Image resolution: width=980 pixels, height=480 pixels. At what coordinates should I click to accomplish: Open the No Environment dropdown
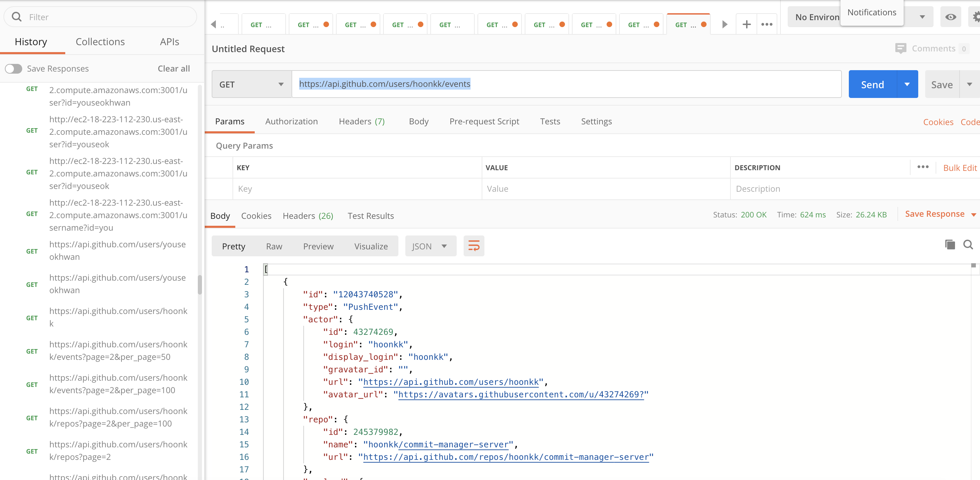[860, 17]
